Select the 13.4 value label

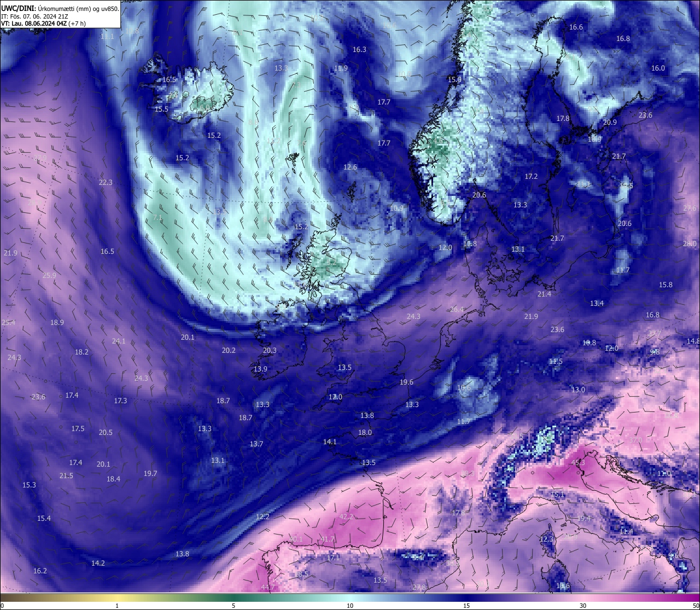coord(597,304)
